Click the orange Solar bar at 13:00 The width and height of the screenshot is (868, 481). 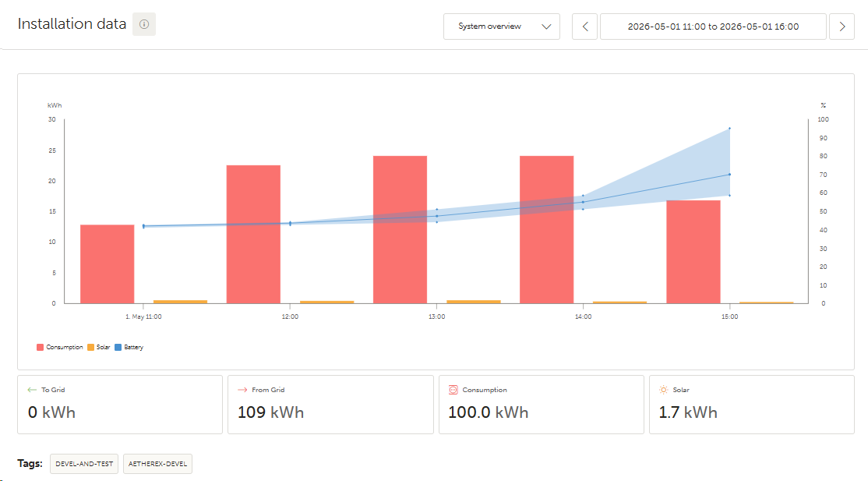[473, 302]
